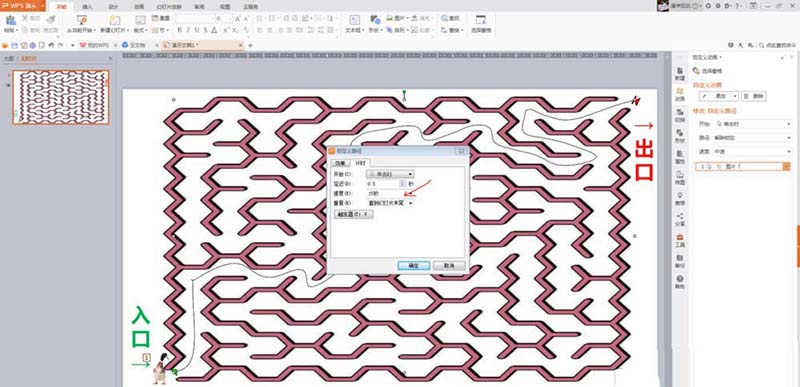Select the animation list item 图片 7
Image resolution: width=800 pixels, height=387 pixels.
(x=742, y=166)
